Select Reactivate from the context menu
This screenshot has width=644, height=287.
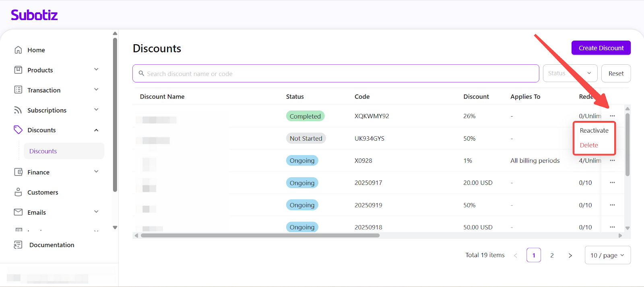pyautogui.click(x=594, y=131)
